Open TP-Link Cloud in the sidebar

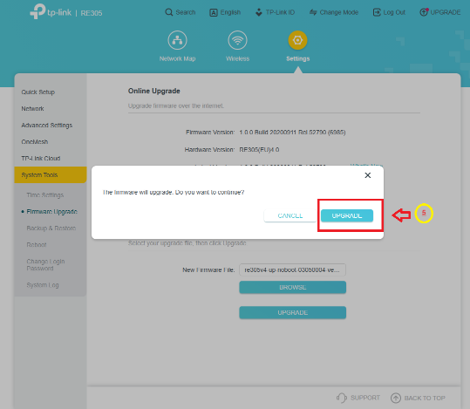(41, 158)
